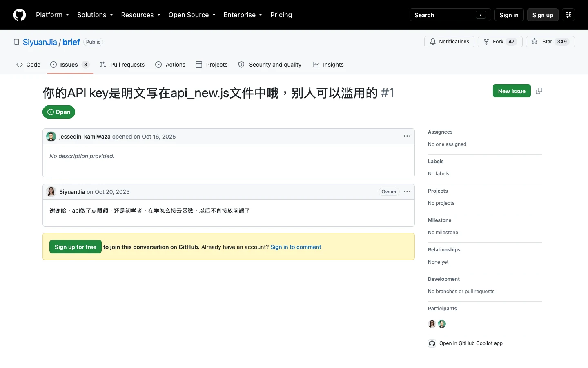The height and width of the screenshot is (368, 588).
Task: Follow the Sign in to comment link
Action: point(296,247)
